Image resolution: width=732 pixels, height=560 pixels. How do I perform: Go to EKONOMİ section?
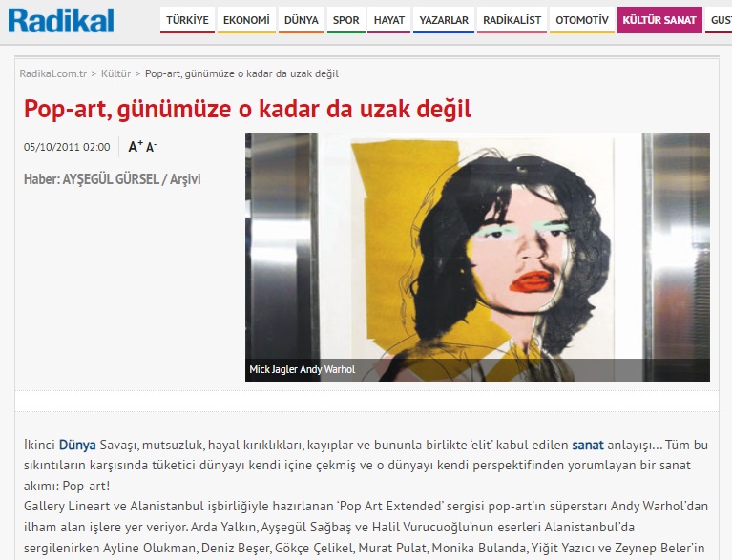246,20
